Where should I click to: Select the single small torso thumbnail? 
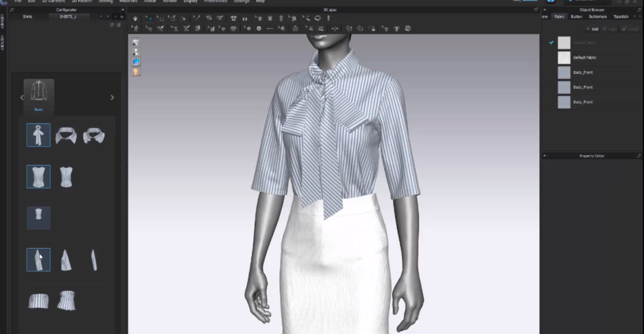click(38, 218)
